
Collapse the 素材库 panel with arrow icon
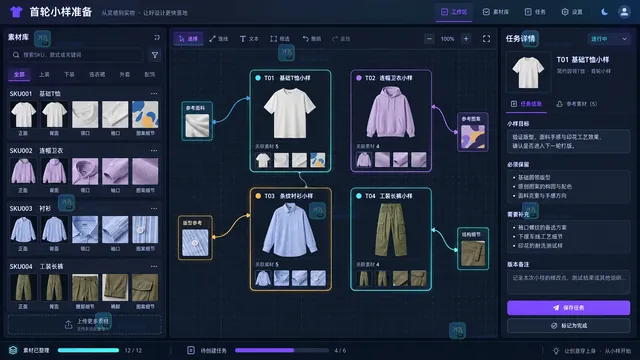(157, 37)
